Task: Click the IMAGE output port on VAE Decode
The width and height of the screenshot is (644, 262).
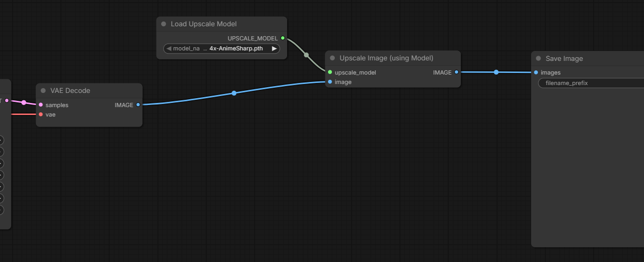Action: pos(138,105)
